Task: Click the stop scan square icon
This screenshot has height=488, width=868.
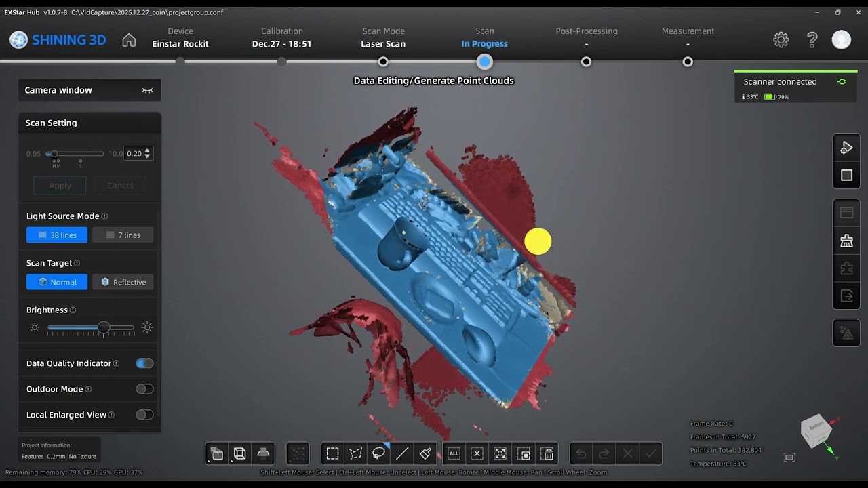Action: coord(846,176)
